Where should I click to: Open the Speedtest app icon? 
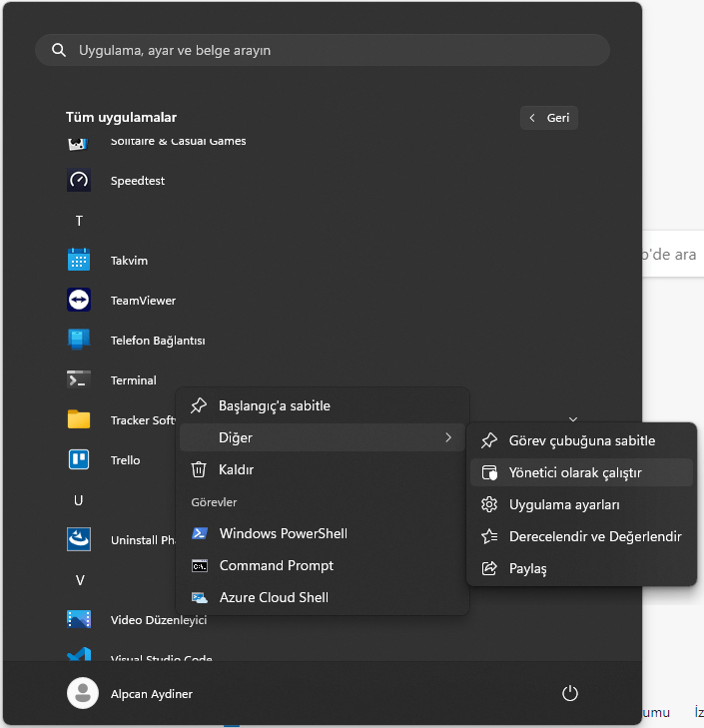pyautogui.click(x=79, y=180)
